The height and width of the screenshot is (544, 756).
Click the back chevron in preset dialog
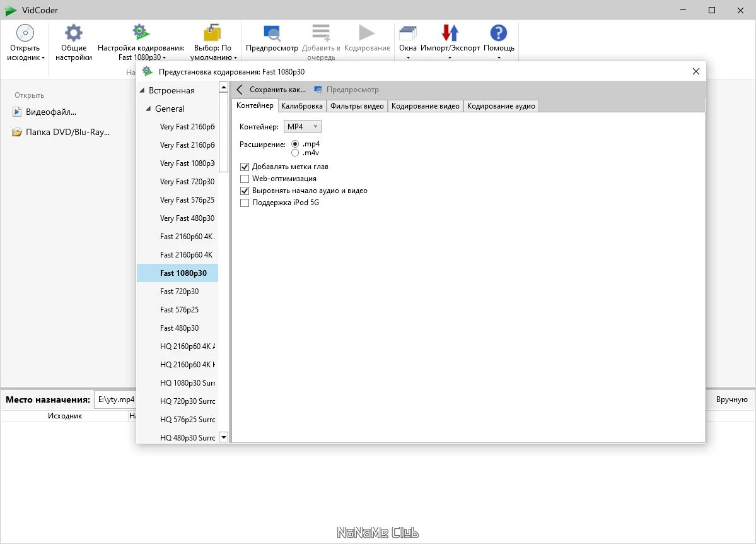tap(240, 89)
